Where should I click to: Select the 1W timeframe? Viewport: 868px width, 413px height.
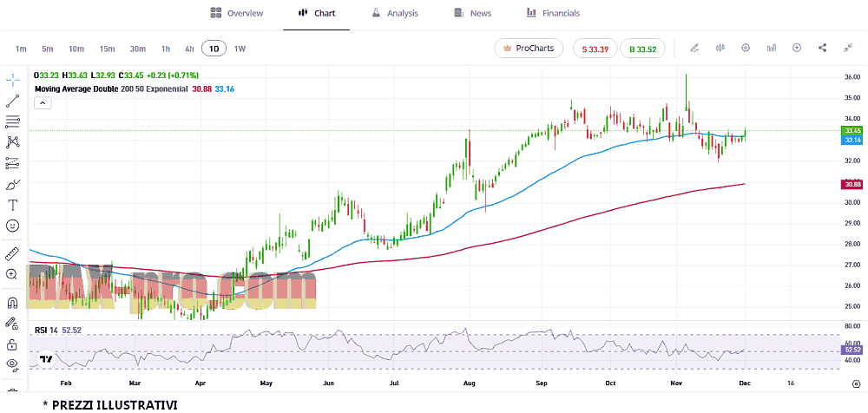[240, 49]
